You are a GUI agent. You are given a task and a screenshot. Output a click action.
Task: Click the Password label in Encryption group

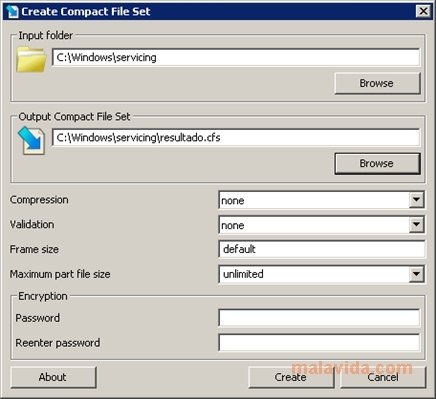point(38,318)
